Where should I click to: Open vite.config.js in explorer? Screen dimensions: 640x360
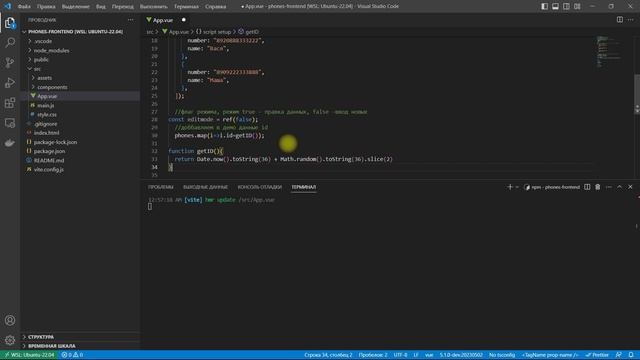tap(49, 169)
